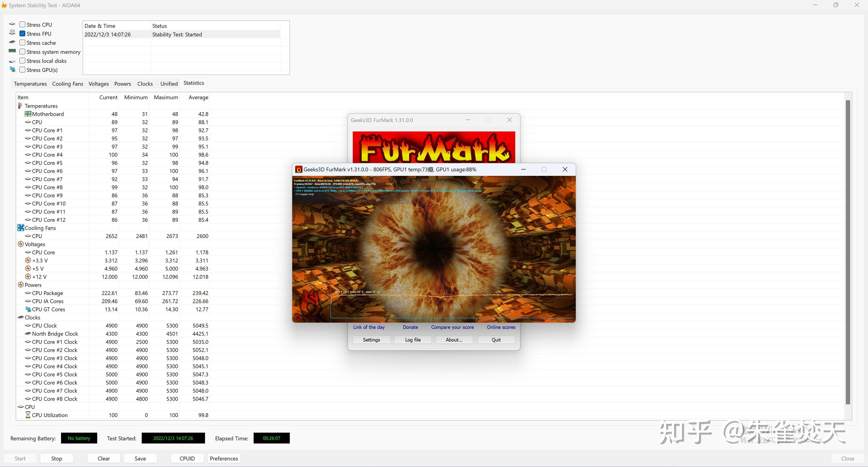The image size is (868, 467).
Task: Click the FurMark icon in burn-in window title
Action: coord(299,170)
